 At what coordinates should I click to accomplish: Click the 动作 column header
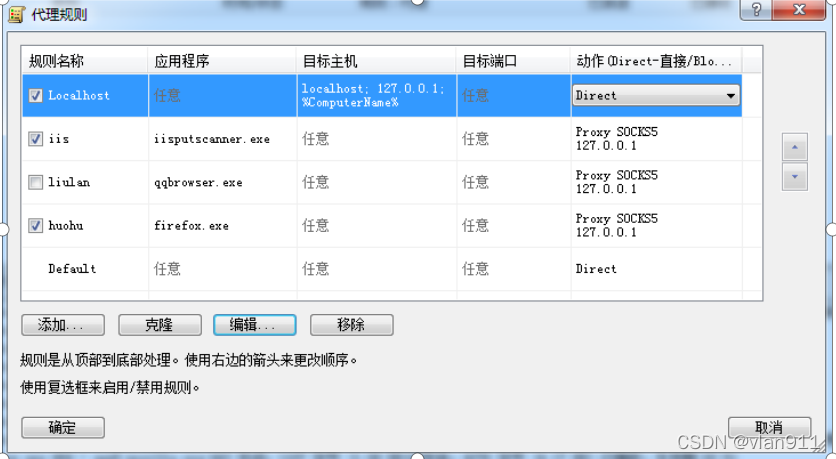click(x=656, y=61)
